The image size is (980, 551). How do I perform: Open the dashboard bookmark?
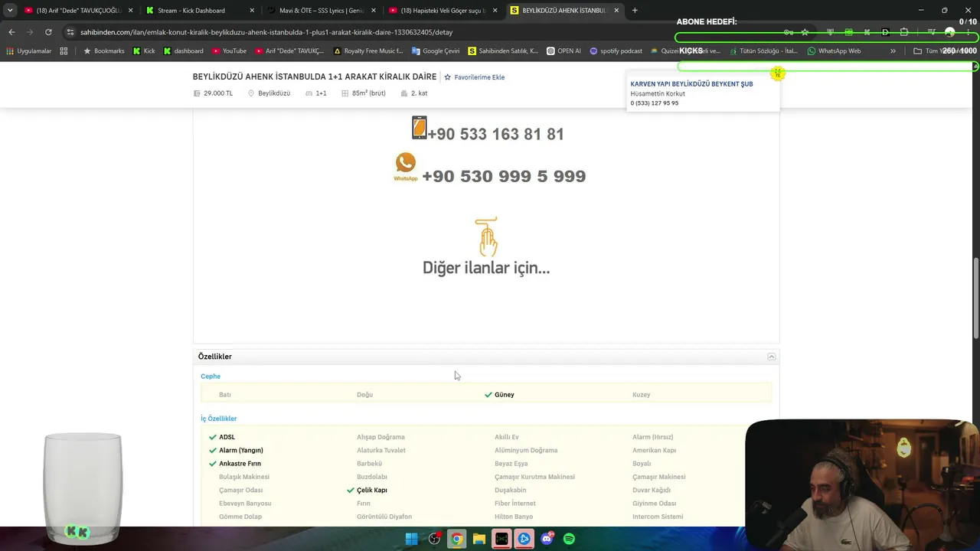pyautogui.click(x=183, y=51)
